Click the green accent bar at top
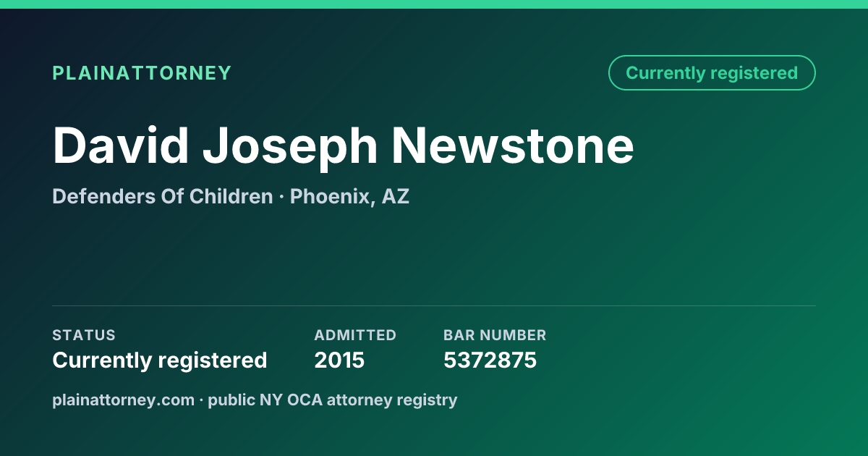The image size is (868, 456). [x=434, y=4]
